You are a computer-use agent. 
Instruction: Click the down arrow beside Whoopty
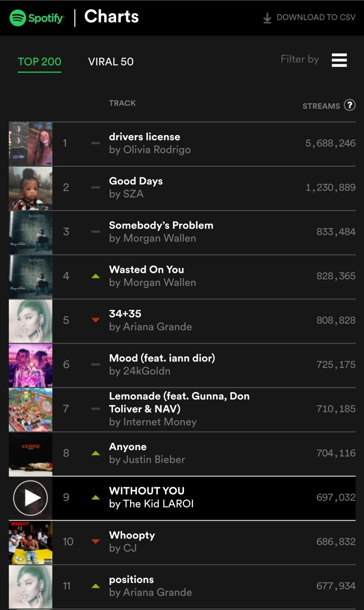(x=95, y=542)
